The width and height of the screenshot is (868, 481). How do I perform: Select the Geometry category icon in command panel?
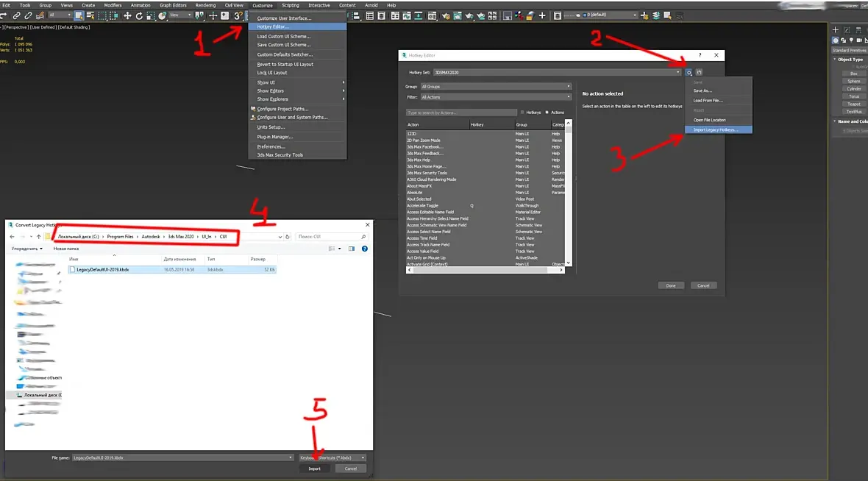836,40
